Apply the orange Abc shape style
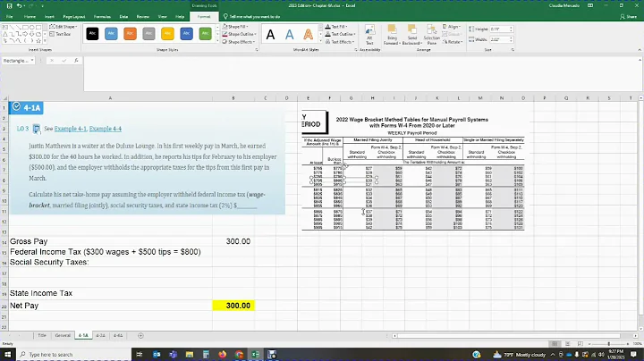Screen dimensions: 644x361 (x=130, y=34)
